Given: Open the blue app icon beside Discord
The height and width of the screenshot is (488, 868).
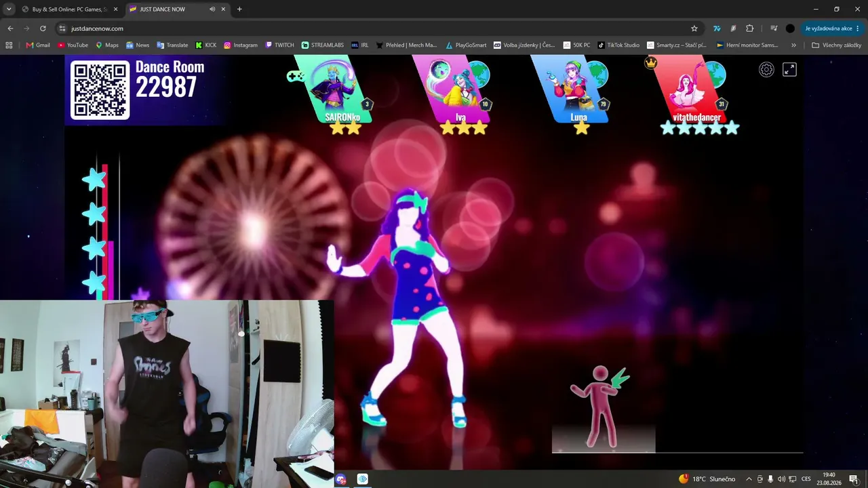Looking at the screenshot, I should pos(362,479).
